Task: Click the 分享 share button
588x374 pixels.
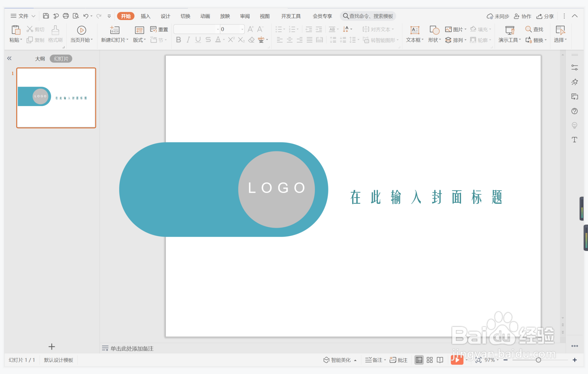Action: click(545, 16)
